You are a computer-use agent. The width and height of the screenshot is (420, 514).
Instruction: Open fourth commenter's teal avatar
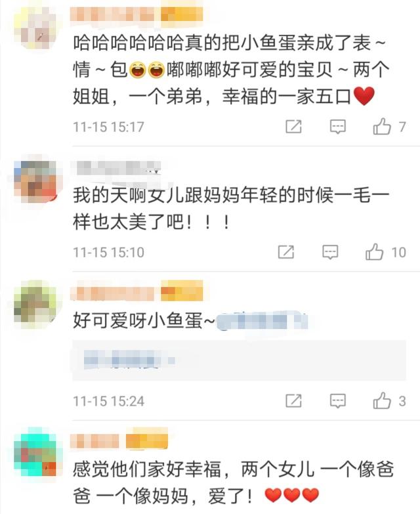[35, 452]
